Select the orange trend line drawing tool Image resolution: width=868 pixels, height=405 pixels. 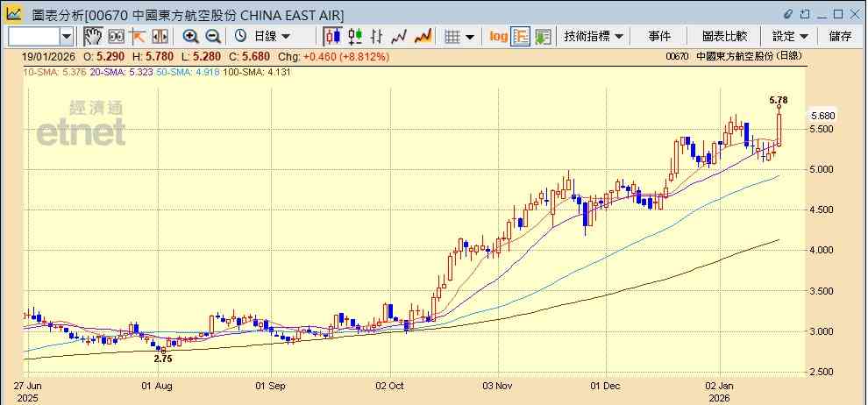[x=137, y=37]
